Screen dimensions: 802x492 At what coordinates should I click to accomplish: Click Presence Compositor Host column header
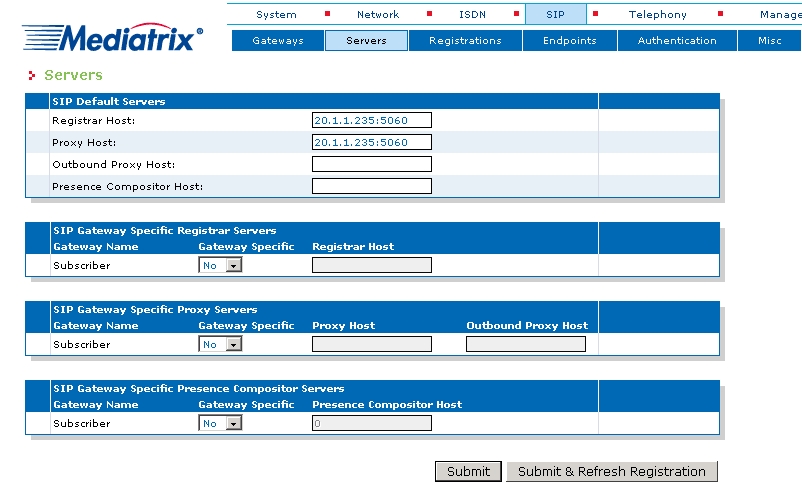click(387, 405)
